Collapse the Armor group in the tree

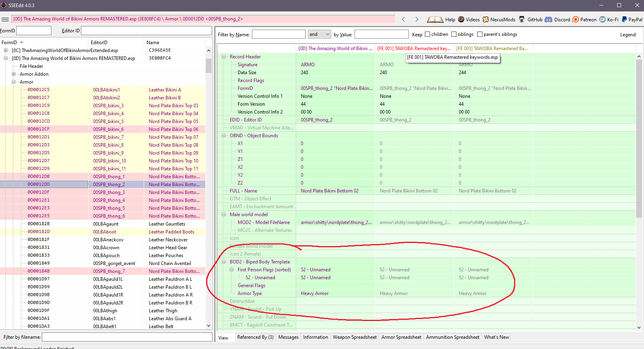pos(14,82)
